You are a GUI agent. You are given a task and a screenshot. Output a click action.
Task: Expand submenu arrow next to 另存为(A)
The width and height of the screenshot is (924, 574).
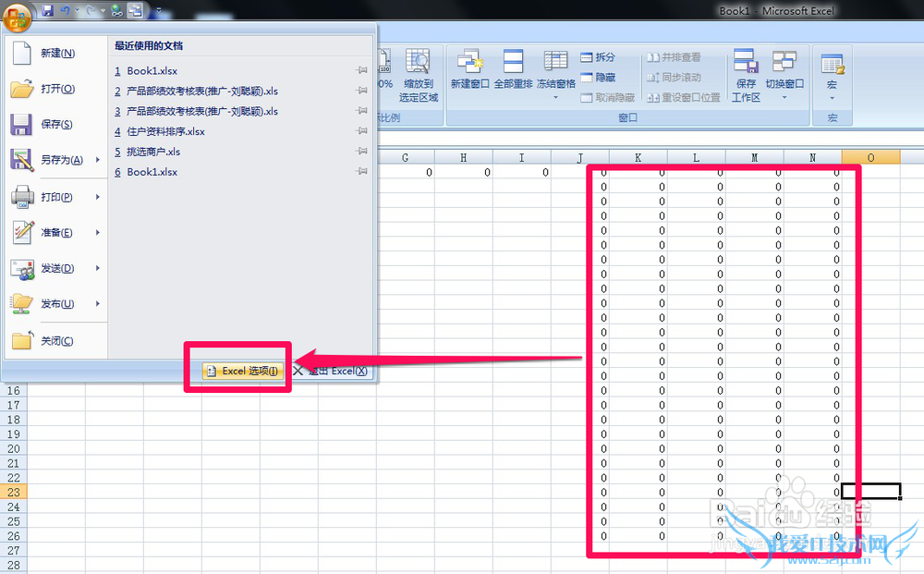(x=98, y=160)
